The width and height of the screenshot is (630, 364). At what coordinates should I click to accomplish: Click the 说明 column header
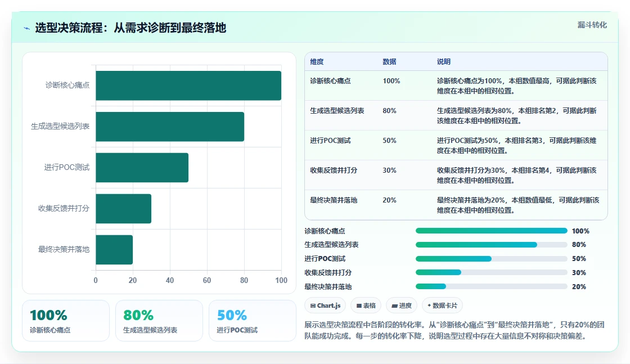point(444,62)
